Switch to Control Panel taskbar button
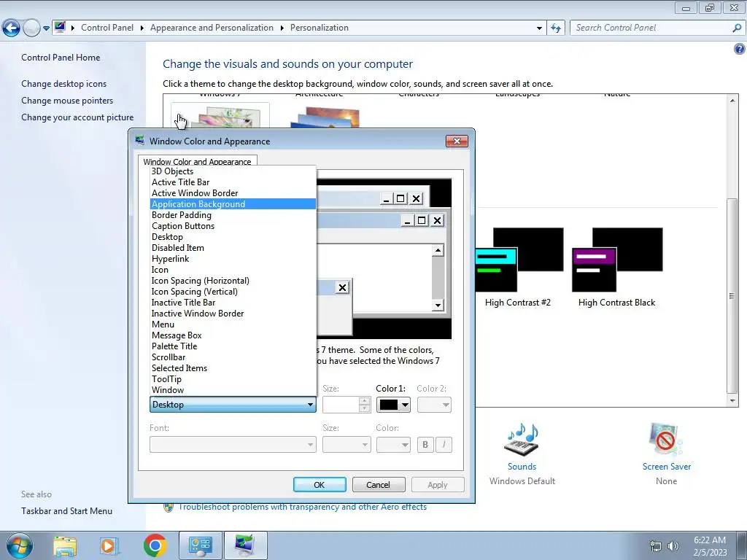747x560 pixels. click(200, 545)
